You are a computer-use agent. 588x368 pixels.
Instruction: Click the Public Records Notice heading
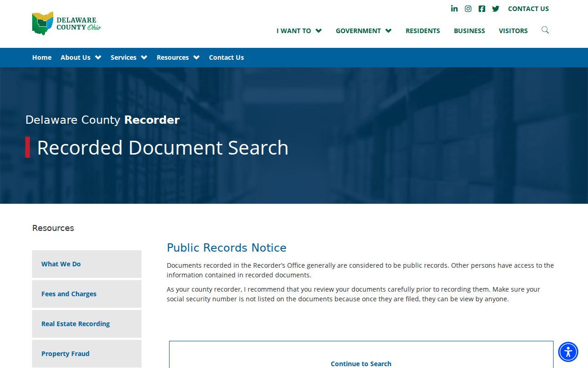tap(226, 248)
